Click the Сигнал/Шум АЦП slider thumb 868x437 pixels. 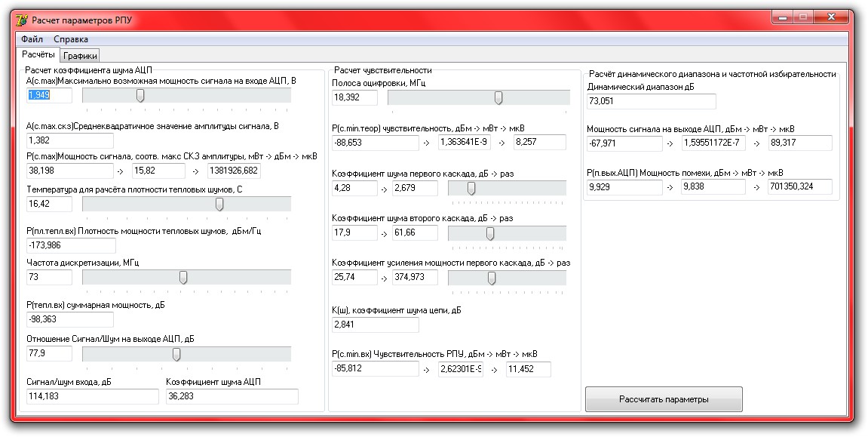(176, 354)
